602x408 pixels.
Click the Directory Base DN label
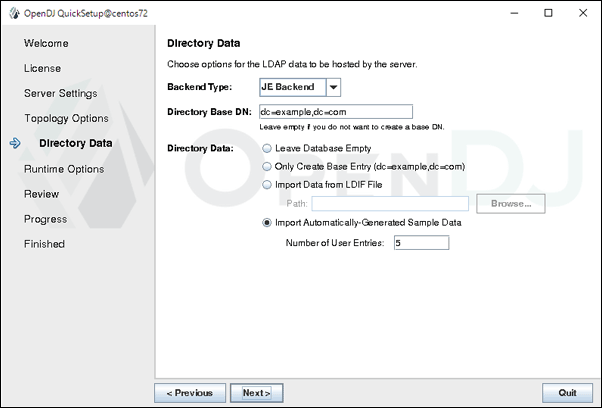[209, 112]
